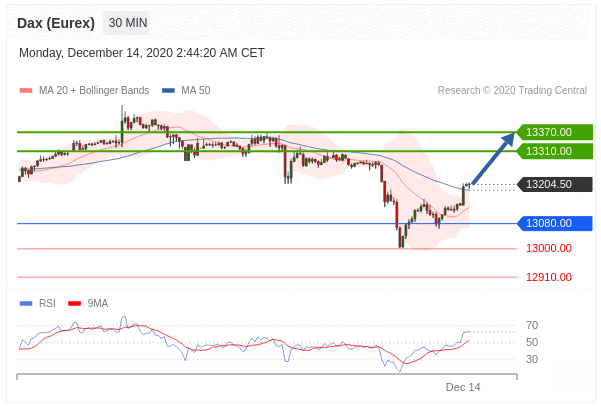This screenshot has width=601, height=407.
Task: Click the Dax (Eurex) chart title
Action: 56,22
